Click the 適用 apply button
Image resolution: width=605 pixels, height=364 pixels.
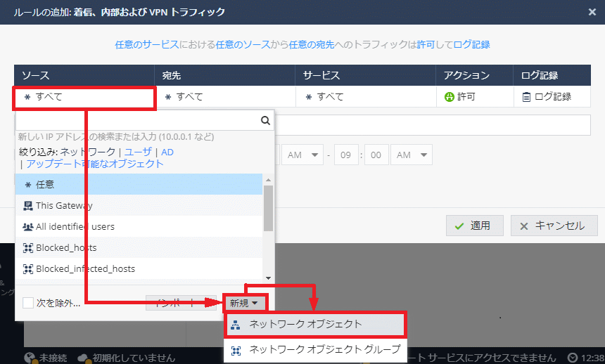coord(473,226)
